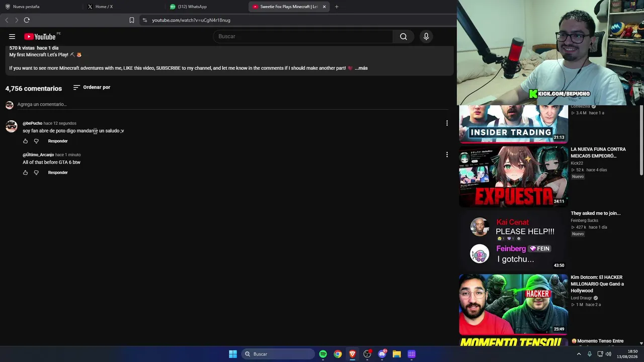Image resolution: width=644 pixels, height=362 pixels.
Task: Open the HACKER video thumbnail
Action: click(x=513, y=304)
